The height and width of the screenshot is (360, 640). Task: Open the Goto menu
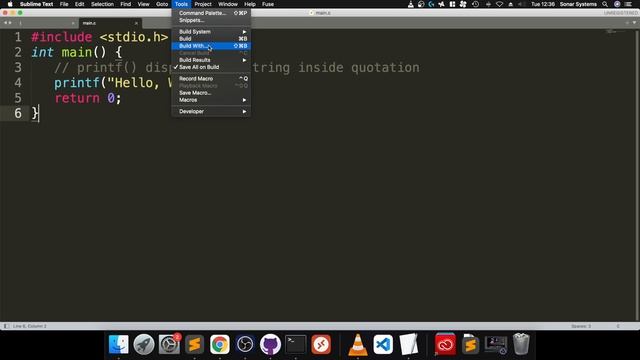[162, 4]
